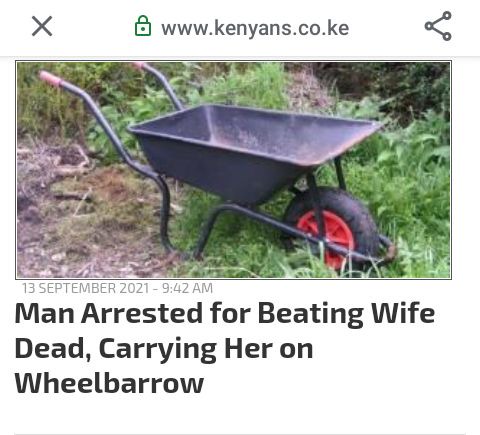Tap the word 'Arrested' in the headline
This screenshot has width=480, height=435.
pyautogui.click(x=142, y=313)
